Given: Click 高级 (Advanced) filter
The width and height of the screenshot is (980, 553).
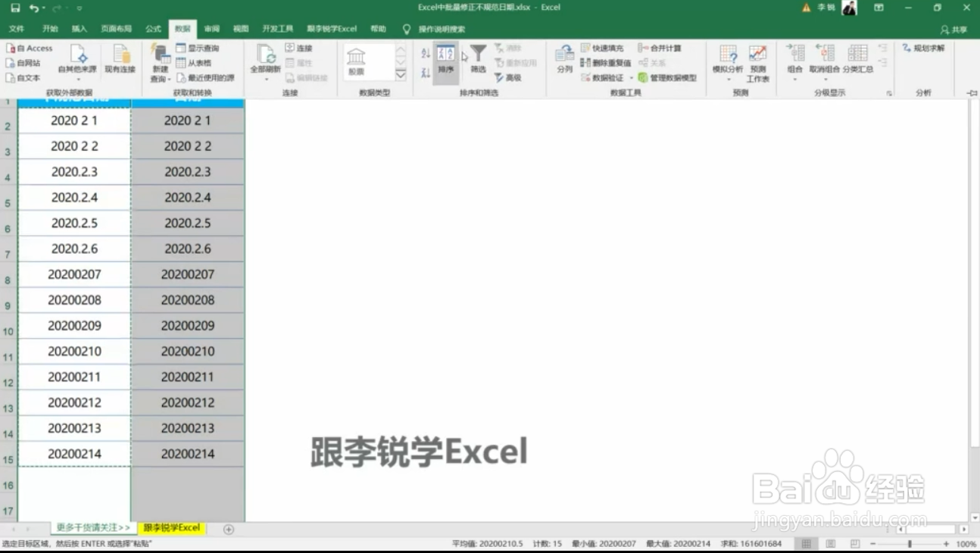Looking at the screenshot, I should 508,77.
